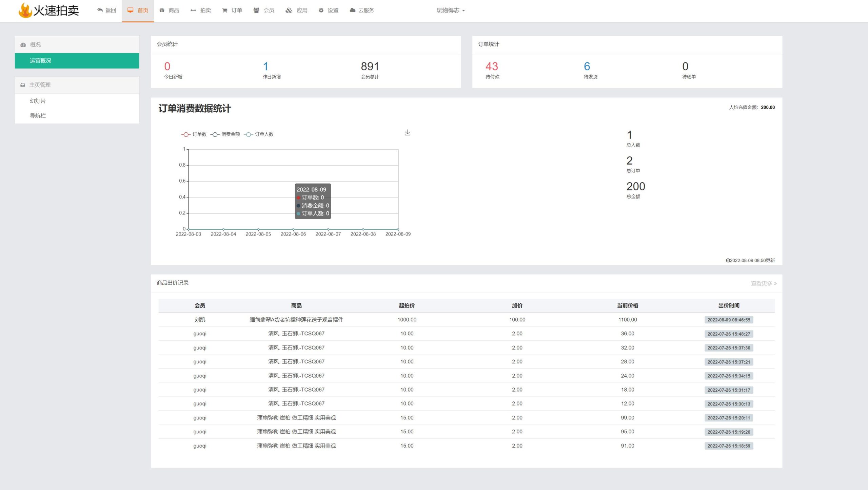Screen dimensions: 868x490
Task: Click 查看更多 link in bid records
Action: tap(764, 283)
